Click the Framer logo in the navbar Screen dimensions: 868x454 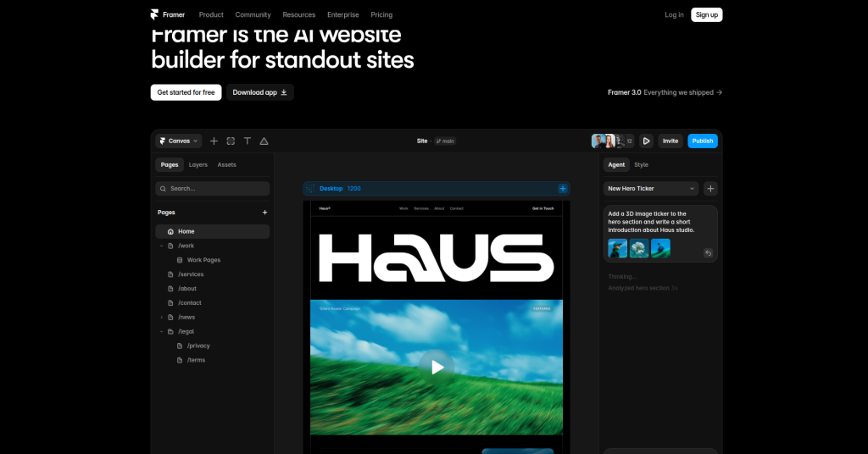tap(168, 15)
